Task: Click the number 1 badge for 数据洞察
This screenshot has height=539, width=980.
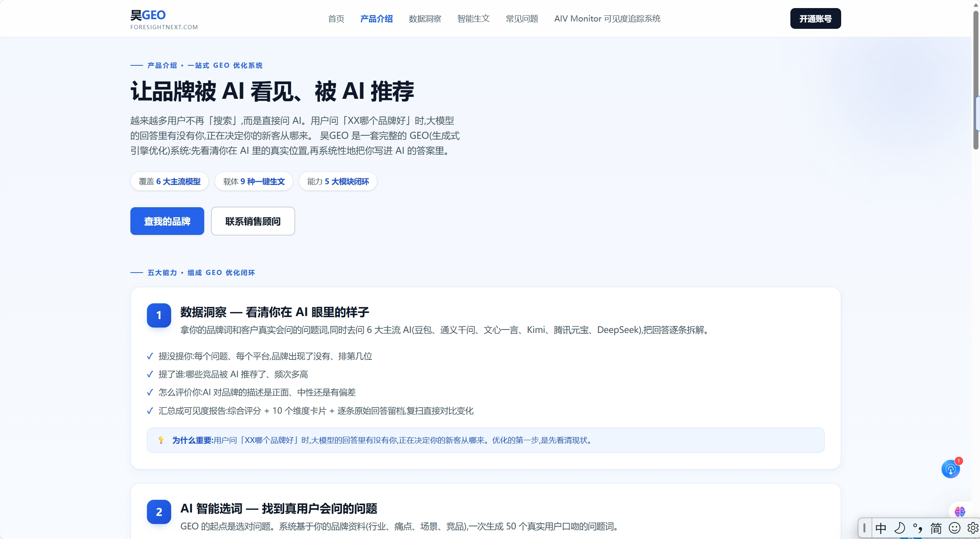Action: (159, 315)
